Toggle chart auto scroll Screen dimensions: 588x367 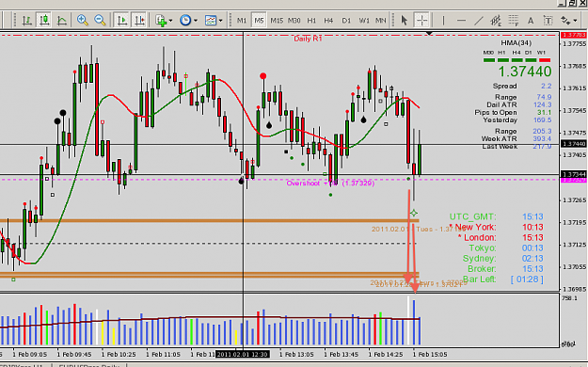(122, 20)
